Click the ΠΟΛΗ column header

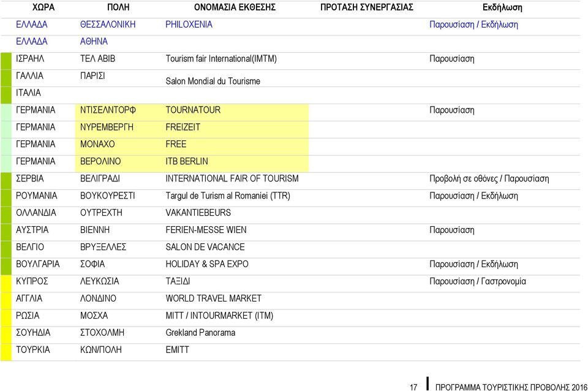pyautogui.click(x=118, y=7)
